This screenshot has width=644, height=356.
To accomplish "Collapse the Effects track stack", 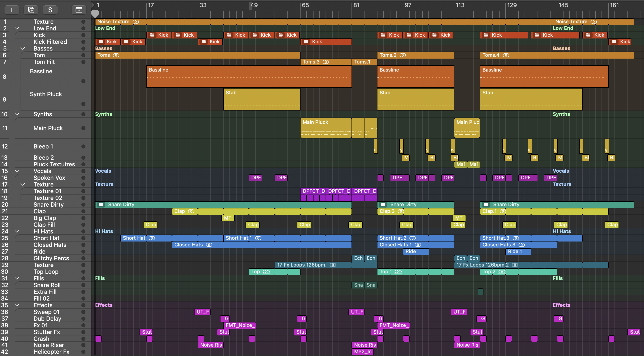I will click(x=17, y=305).
